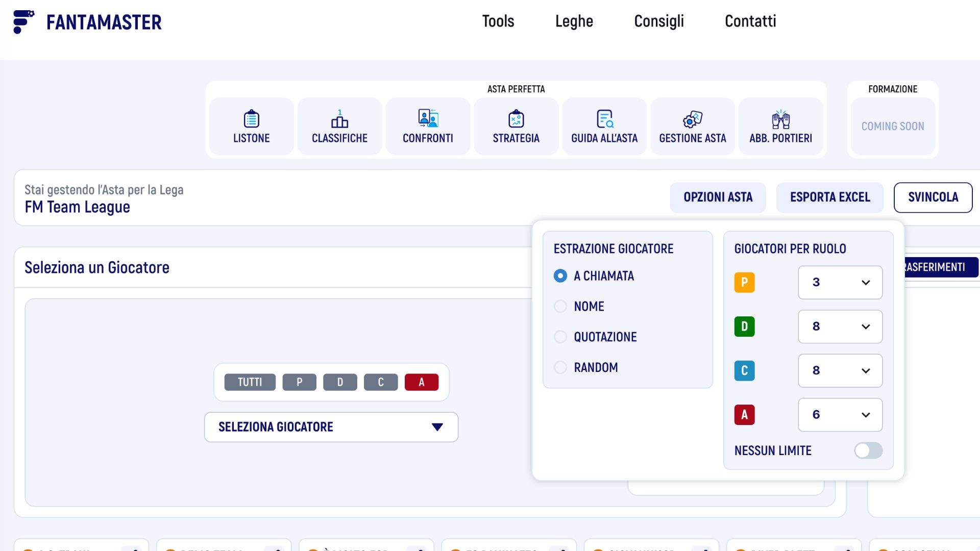Viewport: 980px width, 551px height.
Task: Open the Classifiche podium icon
Action: click(x=339, y=119)
